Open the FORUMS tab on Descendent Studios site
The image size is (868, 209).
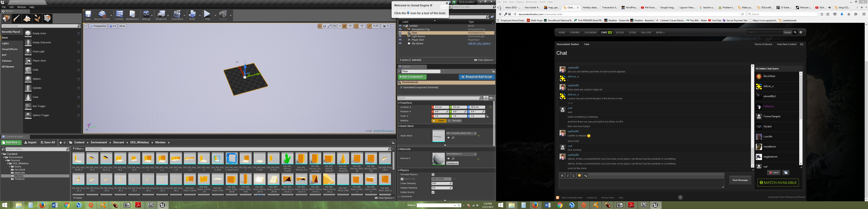pos(574,33)
